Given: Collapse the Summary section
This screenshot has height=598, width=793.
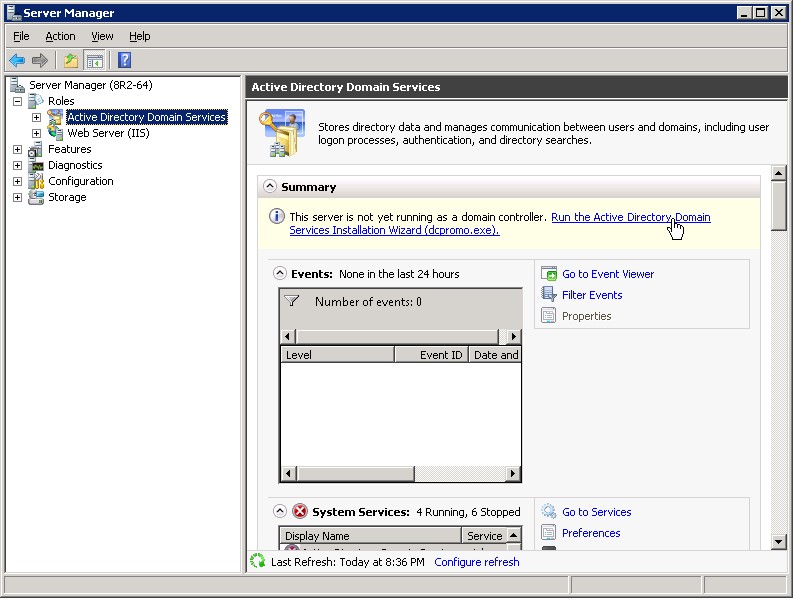Looking at the screenshot, I should pyautogui.click(x=270, y=187).
